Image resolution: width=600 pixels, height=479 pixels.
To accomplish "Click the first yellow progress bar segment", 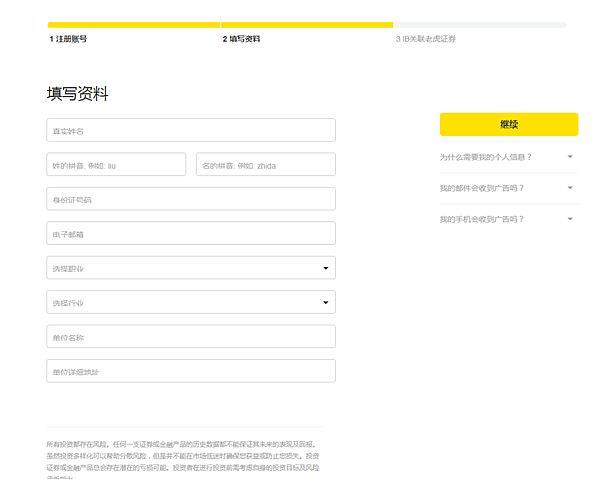I will (x=134, y=25).
